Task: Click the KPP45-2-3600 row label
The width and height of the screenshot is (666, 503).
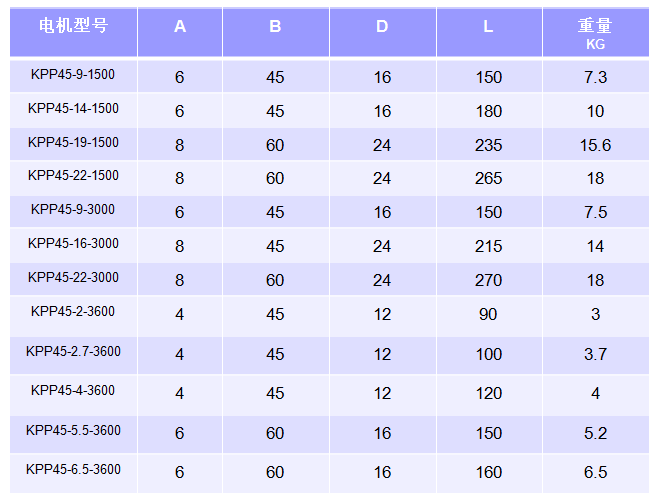Action: pos(73,311)
